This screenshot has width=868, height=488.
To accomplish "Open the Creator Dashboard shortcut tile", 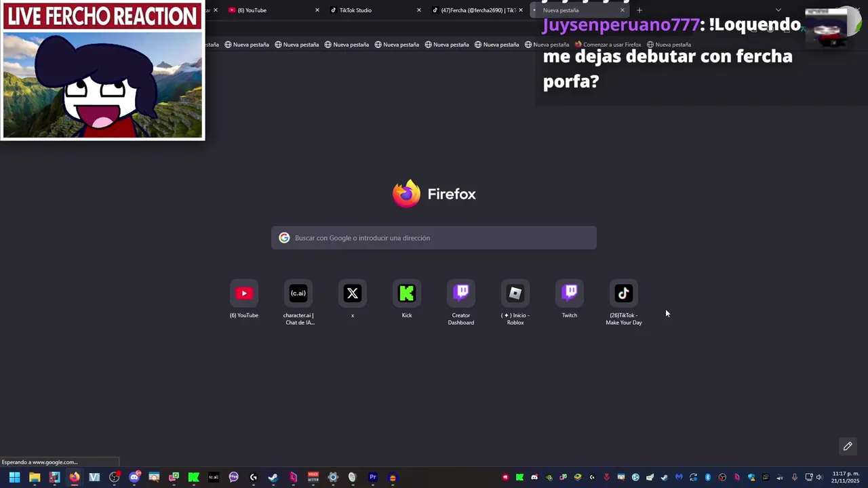I will [461, 303].
